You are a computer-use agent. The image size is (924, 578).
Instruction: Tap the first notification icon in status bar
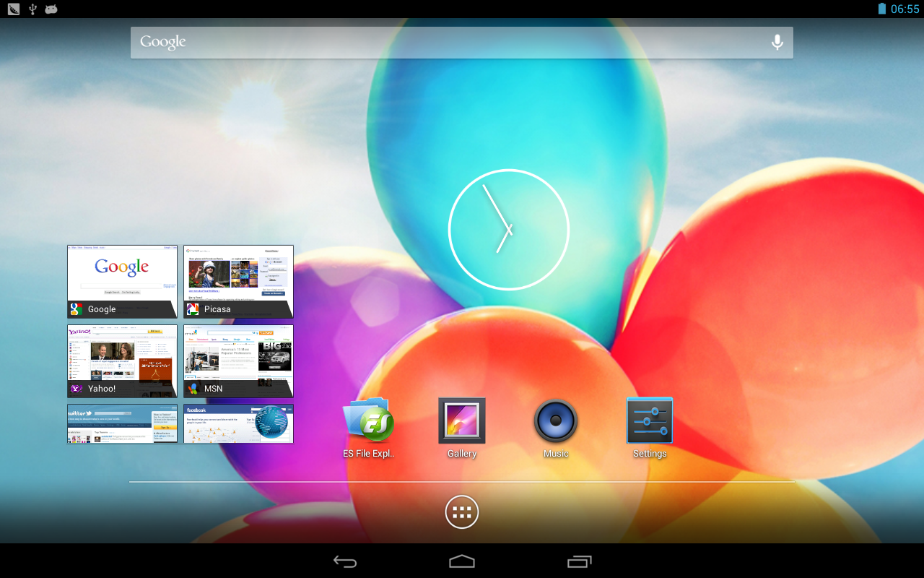(14, 9)
